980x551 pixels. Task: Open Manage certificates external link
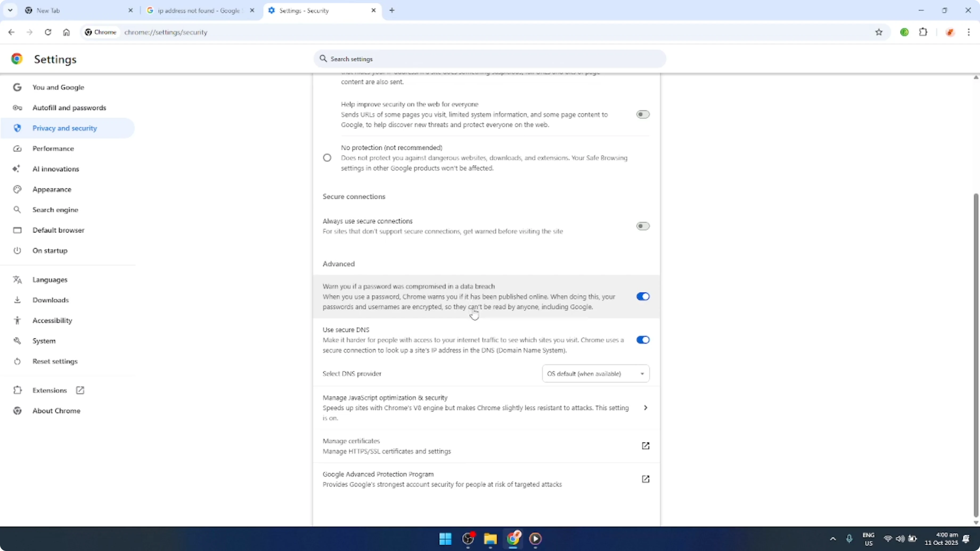coord(646,446)
